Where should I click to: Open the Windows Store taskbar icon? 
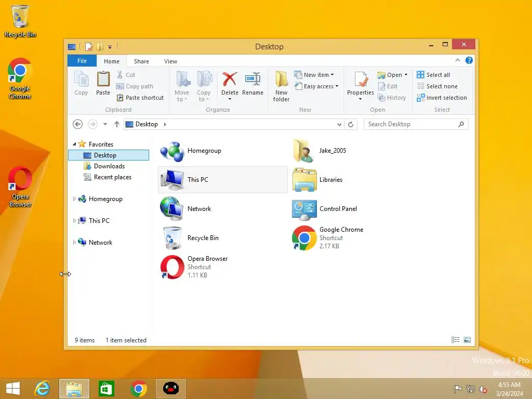106,389
